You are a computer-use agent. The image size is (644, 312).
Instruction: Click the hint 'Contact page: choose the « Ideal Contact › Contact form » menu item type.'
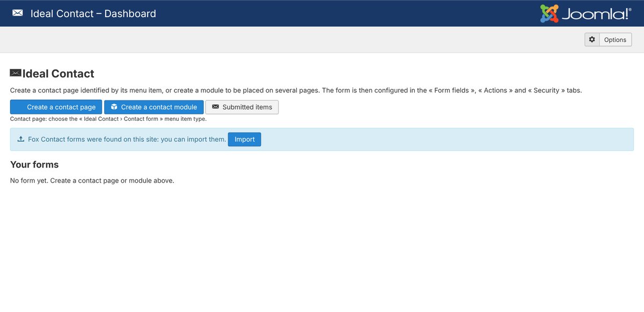click(108, 119)
